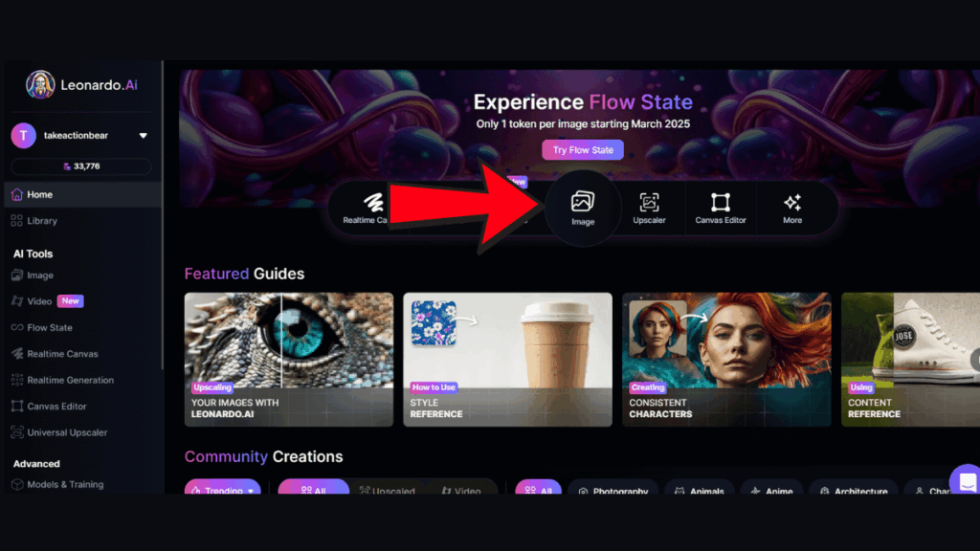Open the Upscaler tool icon
The width and height of the screenshot is (980, 551).
pyautogui.click(x=649, y=208)
